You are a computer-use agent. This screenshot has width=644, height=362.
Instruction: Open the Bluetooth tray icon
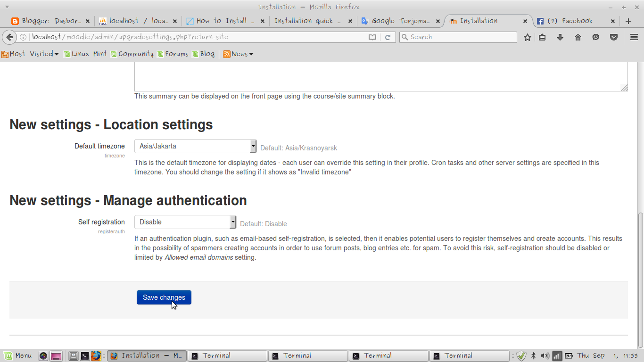pos(534,356)
